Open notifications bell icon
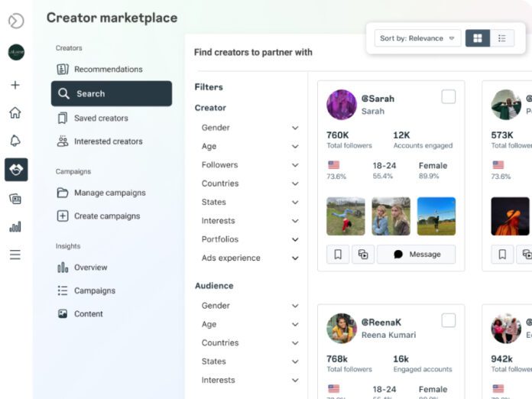Screen dimensions: 532x399 [15, 141]
